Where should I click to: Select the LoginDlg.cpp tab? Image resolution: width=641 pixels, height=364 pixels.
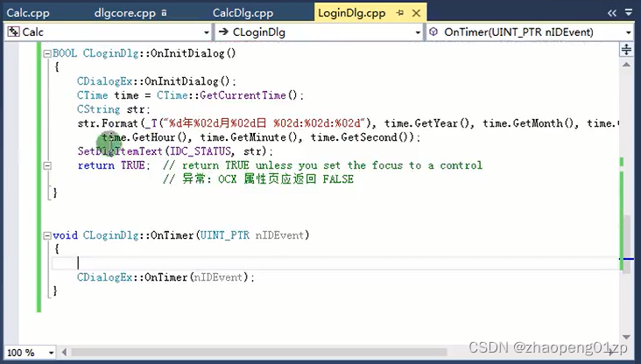click(351, 13)
